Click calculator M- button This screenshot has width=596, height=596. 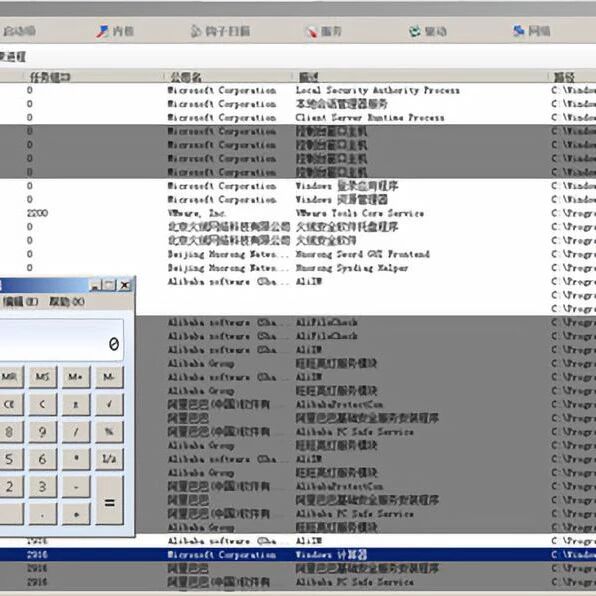109,377
